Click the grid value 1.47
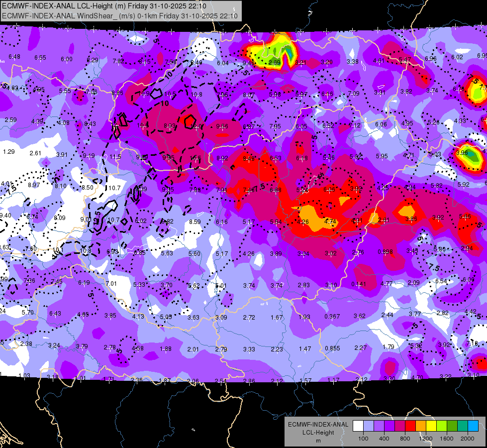487x448 pixels. 304,349
